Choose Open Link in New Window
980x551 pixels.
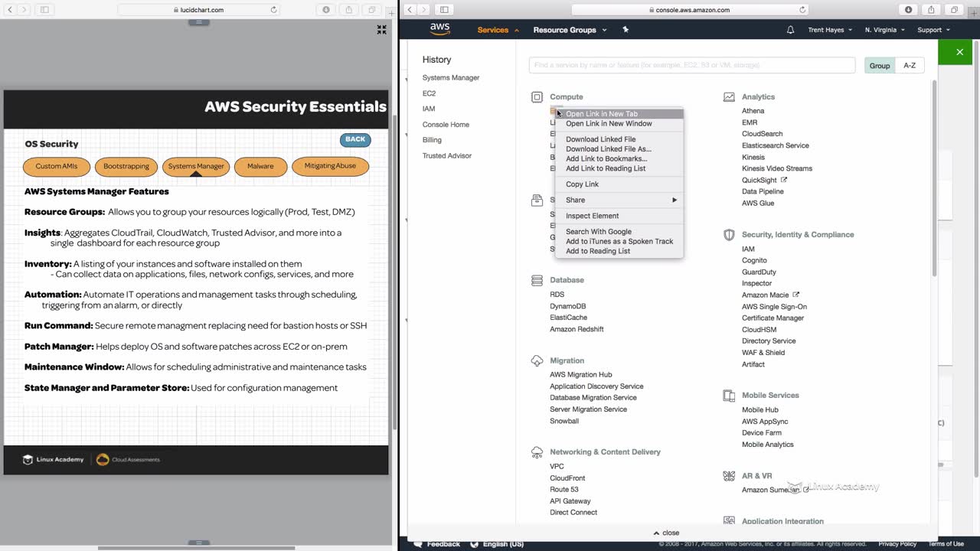click(x=619, y=124)
